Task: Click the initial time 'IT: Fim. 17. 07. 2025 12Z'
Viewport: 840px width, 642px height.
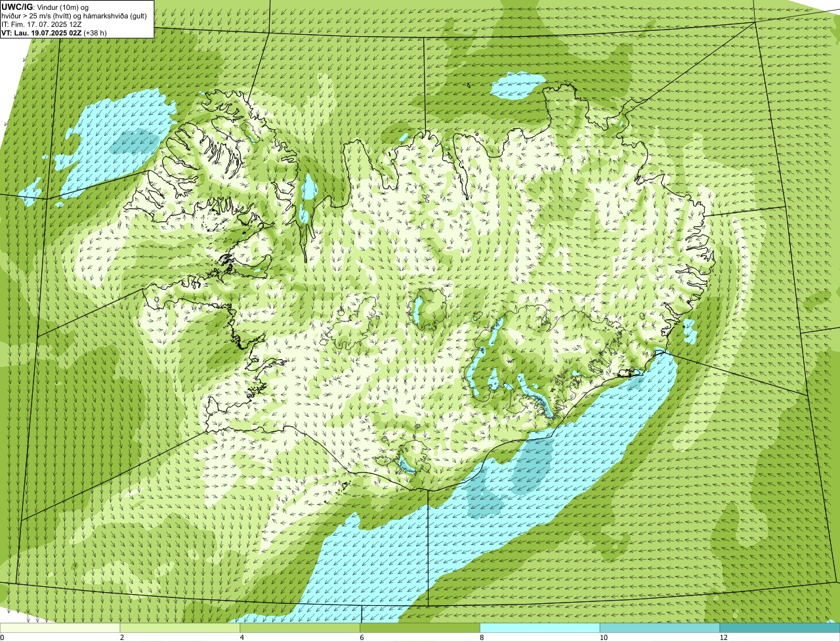Action: point(41,24)
